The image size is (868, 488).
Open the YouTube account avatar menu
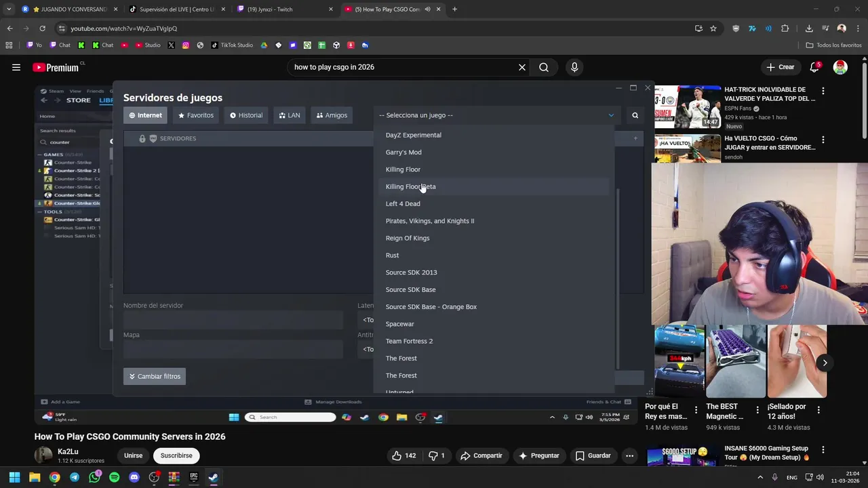840,67
